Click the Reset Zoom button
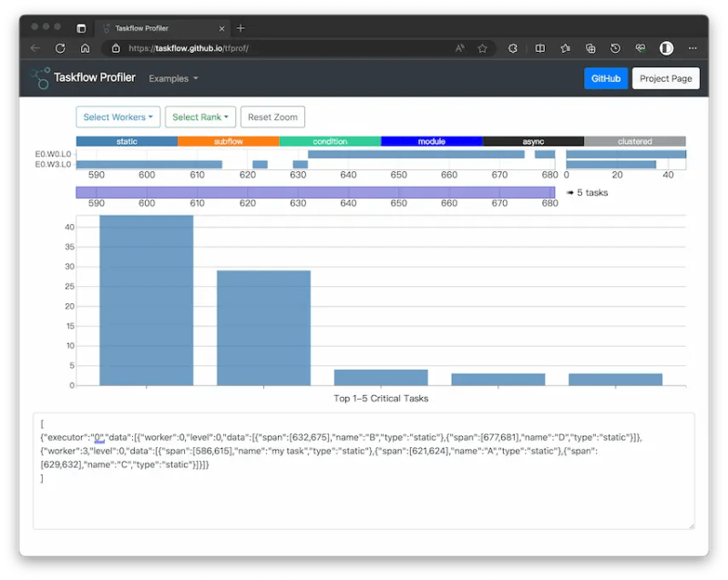The width and height of the screenshot is (728, 580). coord(272,117)
